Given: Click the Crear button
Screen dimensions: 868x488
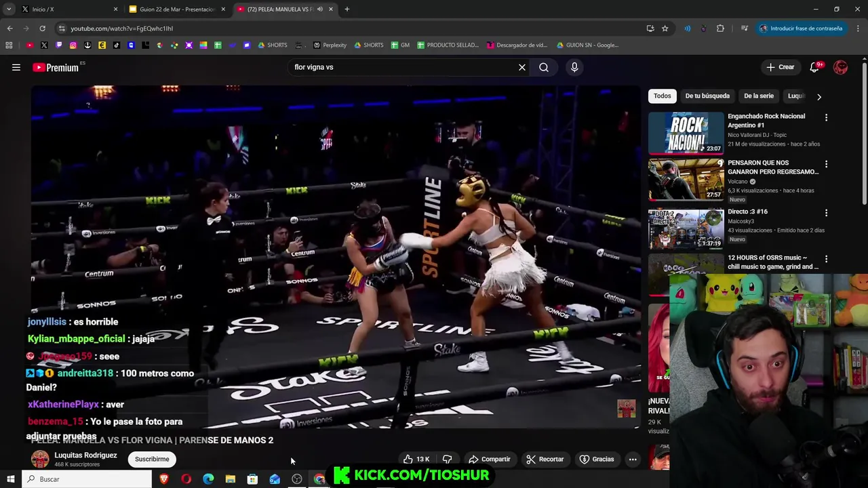Looking at the screenshot, I should [x=780, y=67].
